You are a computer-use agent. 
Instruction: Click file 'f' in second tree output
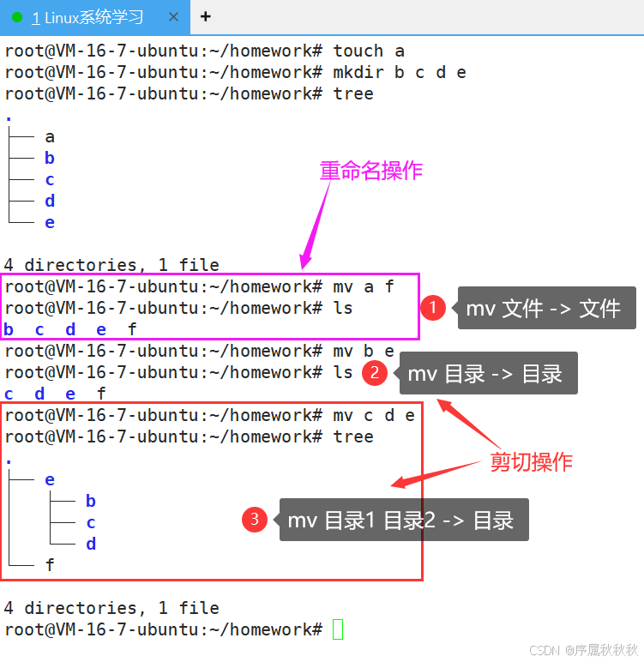(50, 565)
